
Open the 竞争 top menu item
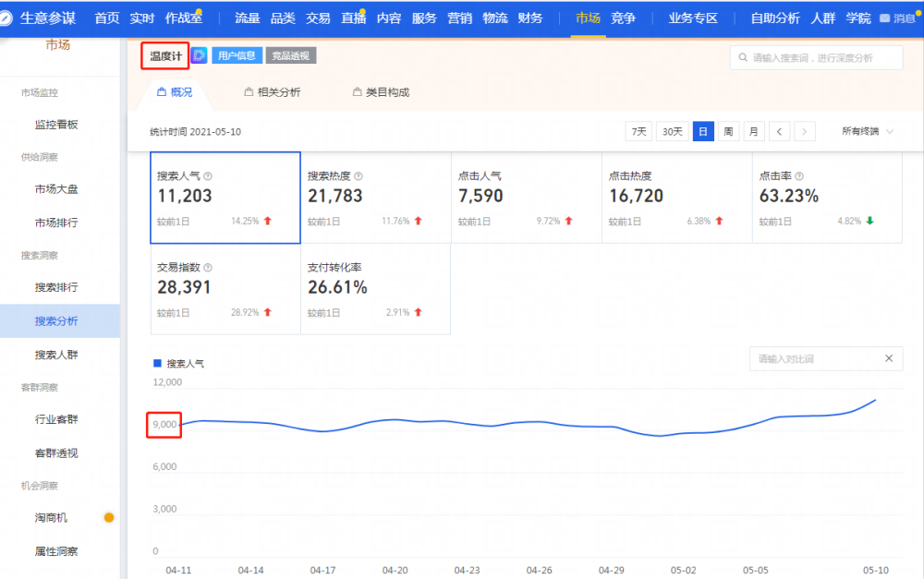coord(623,18)
